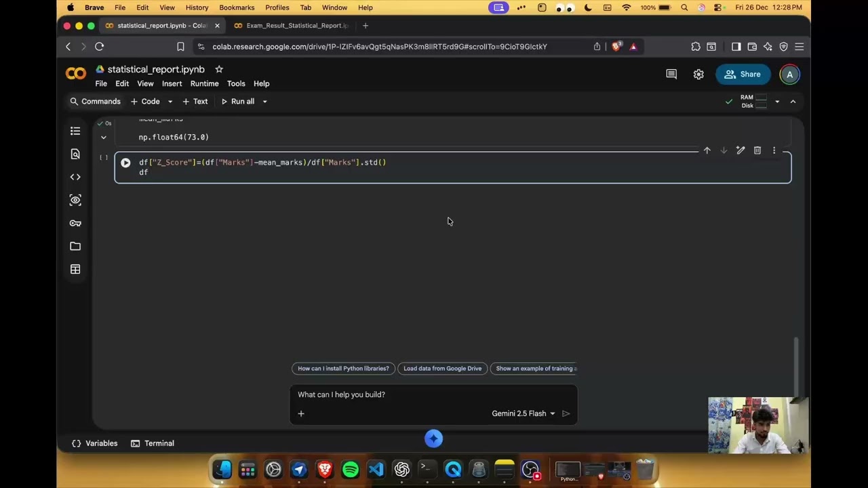Click the Colab logo

click(76, 74)
